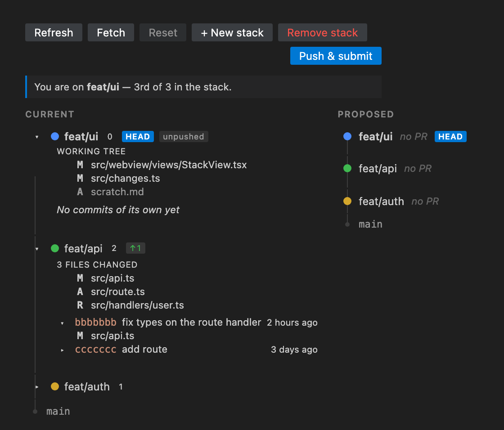Image resolution: width=504 pixels, height=430 pixels.
Task: Click the M status of src/changes.ts
Action: (x=80, y=179)
